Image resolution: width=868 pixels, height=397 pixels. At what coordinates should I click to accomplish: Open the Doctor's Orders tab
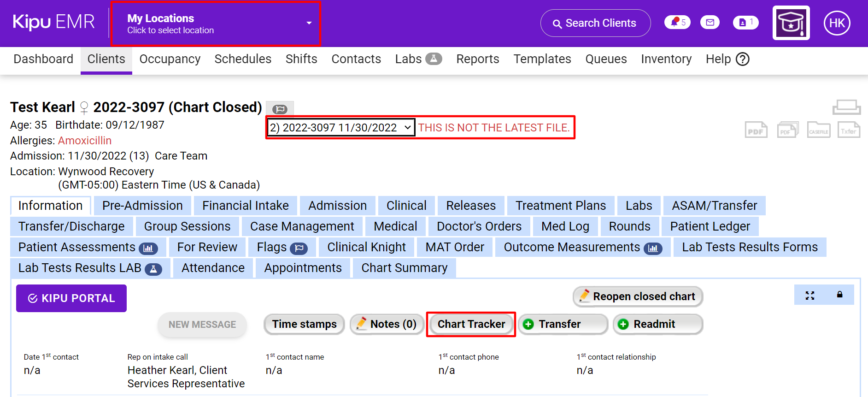point(479,226)
